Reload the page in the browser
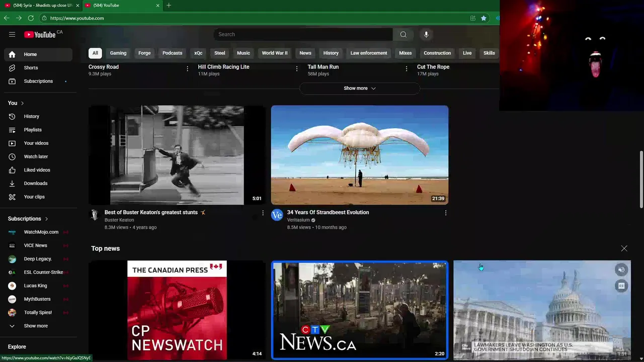The image size is (644, 362). [x=31, y=18]
